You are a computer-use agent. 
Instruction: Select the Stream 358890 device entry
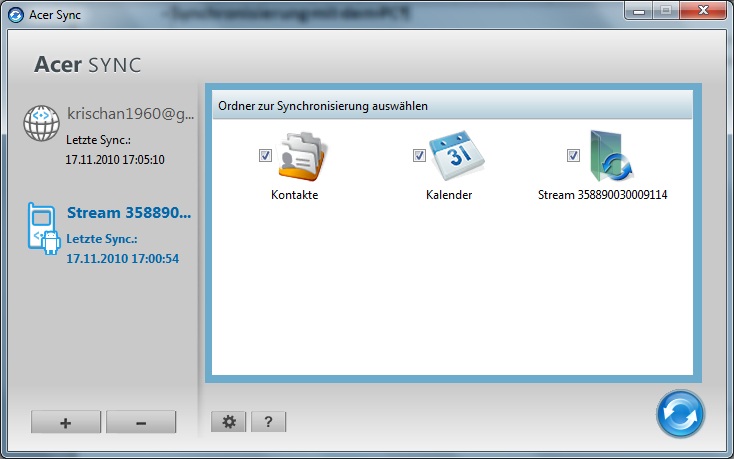(x=128, y=213)
